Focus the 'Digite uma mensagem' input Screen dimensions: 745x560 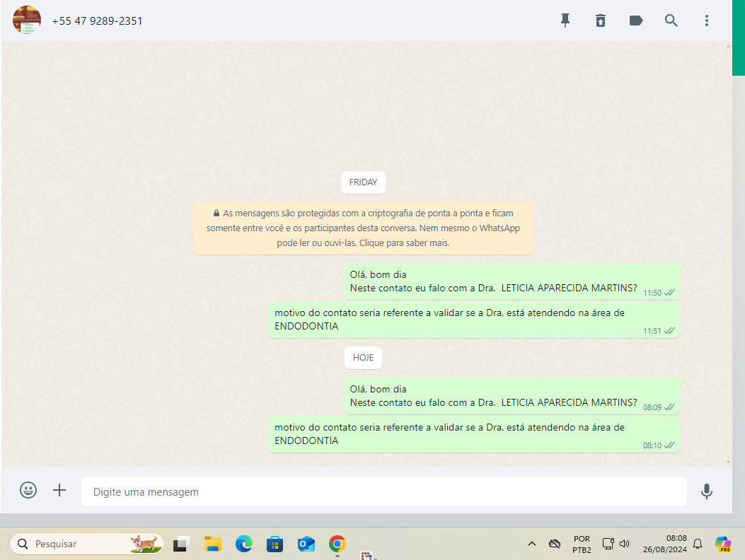coord(384,491)
